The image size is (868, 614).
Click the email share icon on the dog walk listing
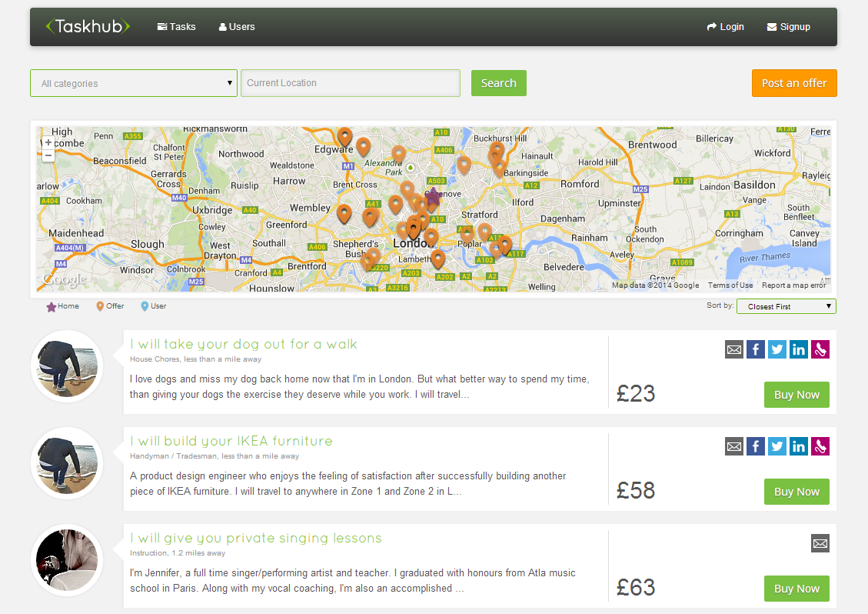(x=733, y=349)
